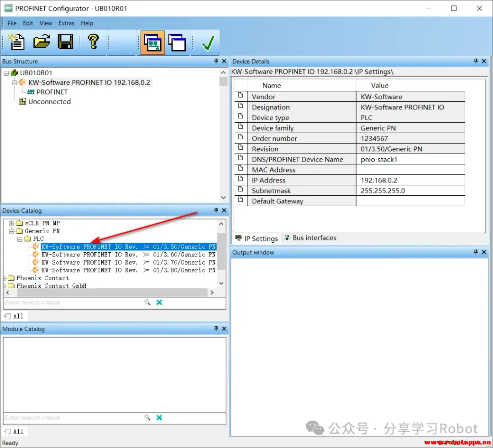This screenshot has height=448, width=493.
Task: Open the Extras menu
Action: pyautogui.click(x=66, y=23)
